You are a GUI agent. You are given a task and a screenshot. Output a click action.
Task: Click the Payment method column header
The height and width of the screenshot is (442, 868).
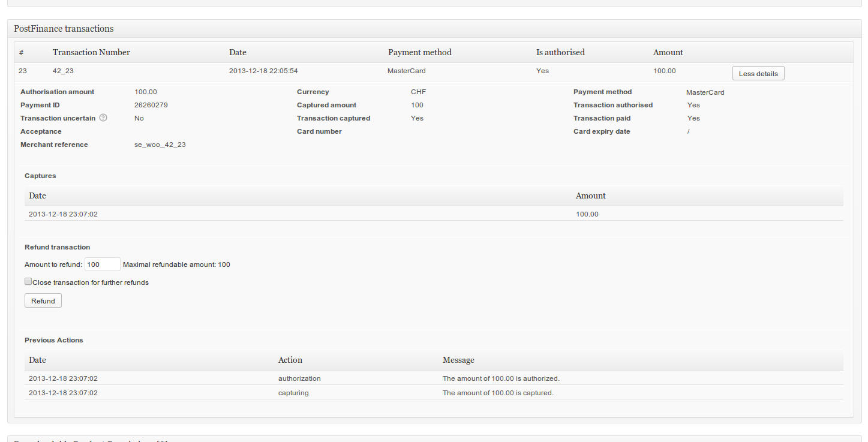pos(419,52)
